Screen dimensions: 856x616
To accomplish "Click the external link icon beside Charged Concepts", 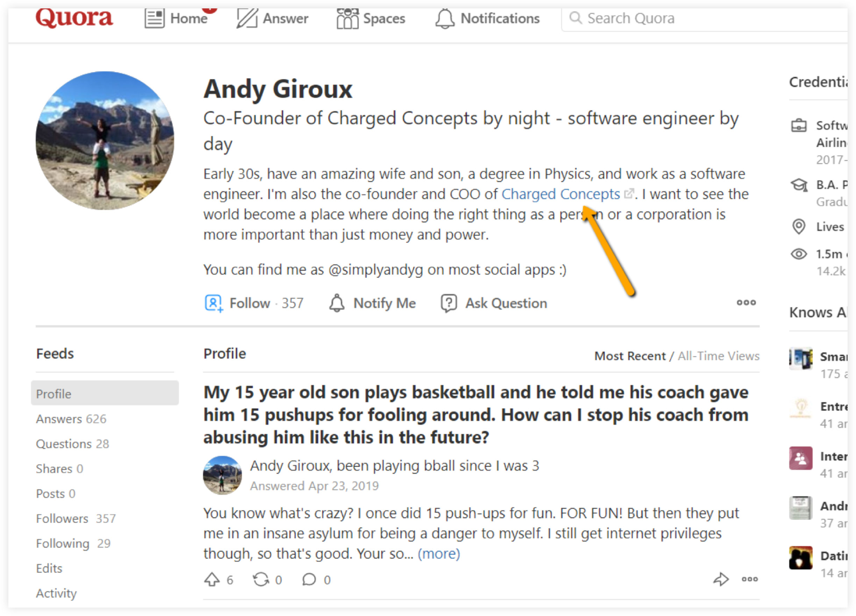I will click(629, 194).
